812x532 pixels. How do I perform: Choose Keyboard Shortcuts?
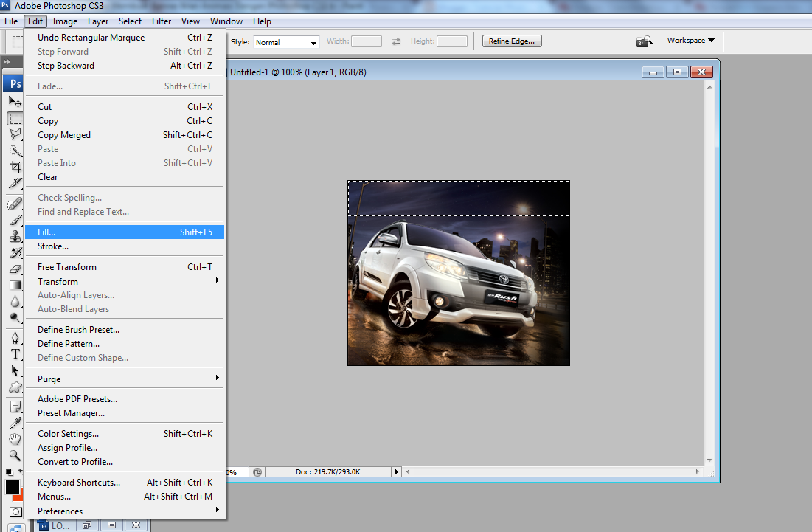[125, 483]
